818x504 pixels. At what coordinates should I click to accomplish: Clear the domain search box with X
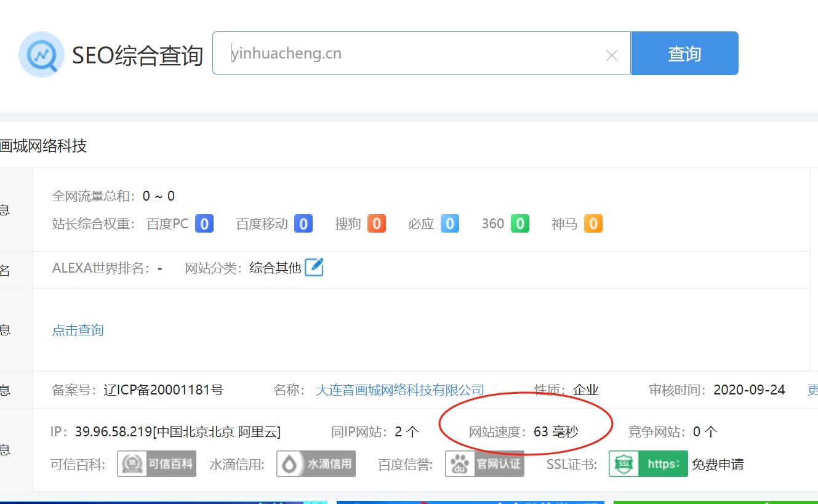point(611,55)
